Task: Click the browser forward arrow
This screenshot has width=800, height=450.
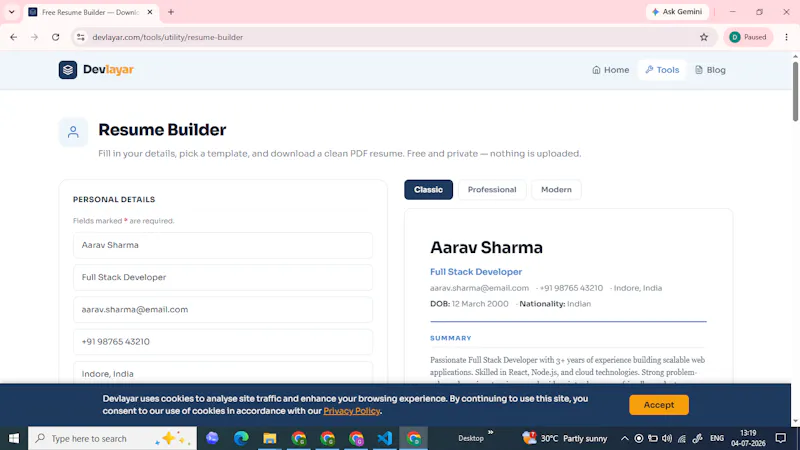Action: pyautogui.click(x=34, y=37)
